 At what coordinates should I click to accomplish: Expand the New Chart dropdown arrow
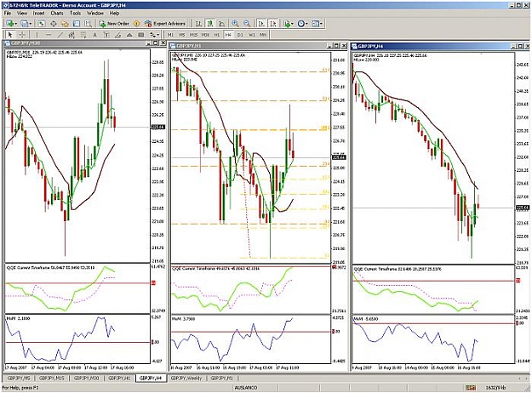click(x=15, y=24)
